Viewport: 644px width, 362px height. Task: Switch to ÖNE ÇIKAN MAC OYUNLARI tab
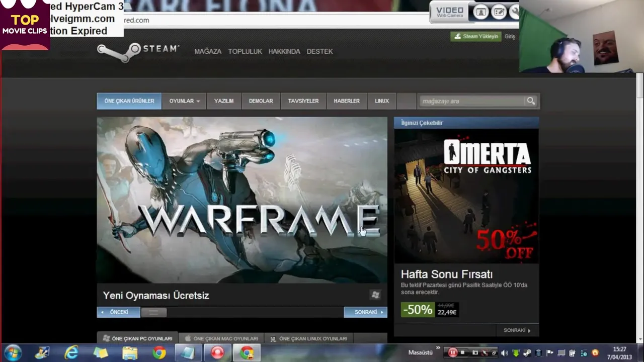[221, 338]
